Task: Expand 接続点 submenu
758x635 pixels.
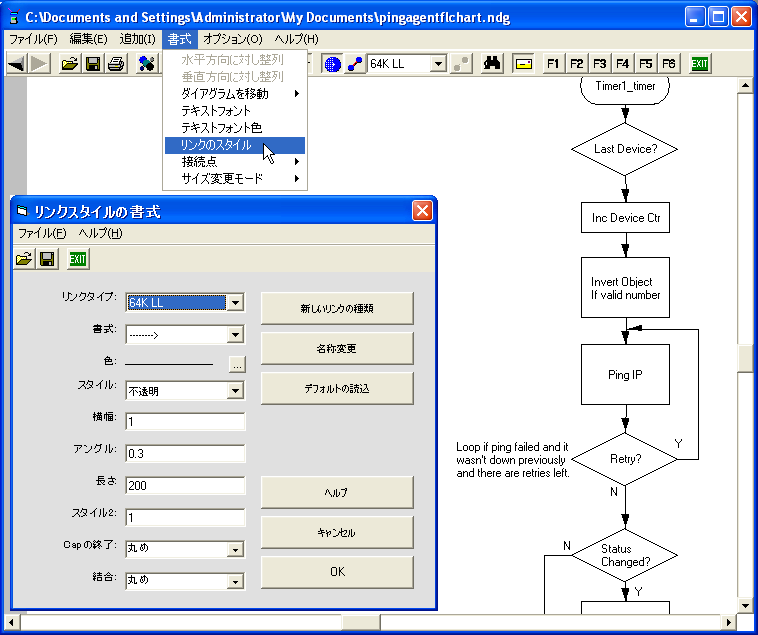Action: coord(235,161)
